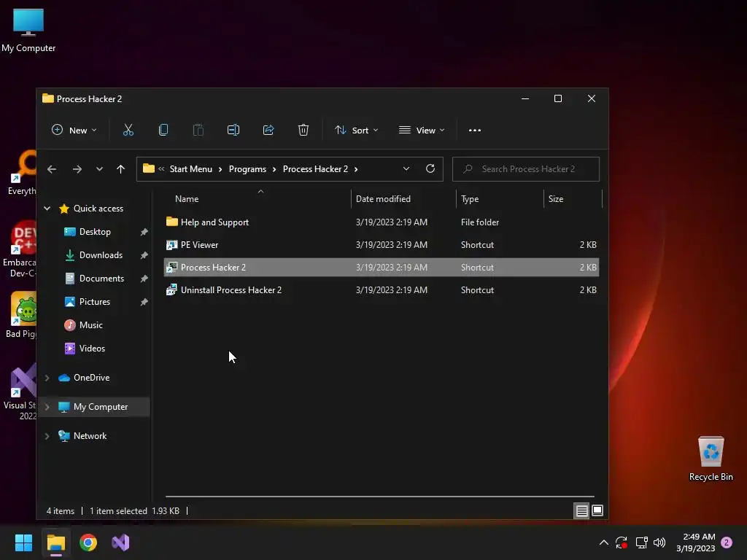Click the Paste clipboard icon
This screenshot has width=747, height=560.
198,130
